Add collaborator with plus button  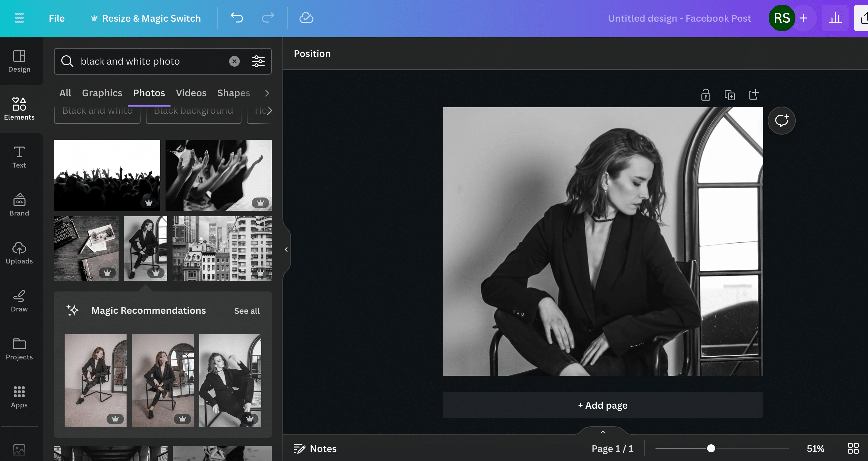(x=804, y=18)
